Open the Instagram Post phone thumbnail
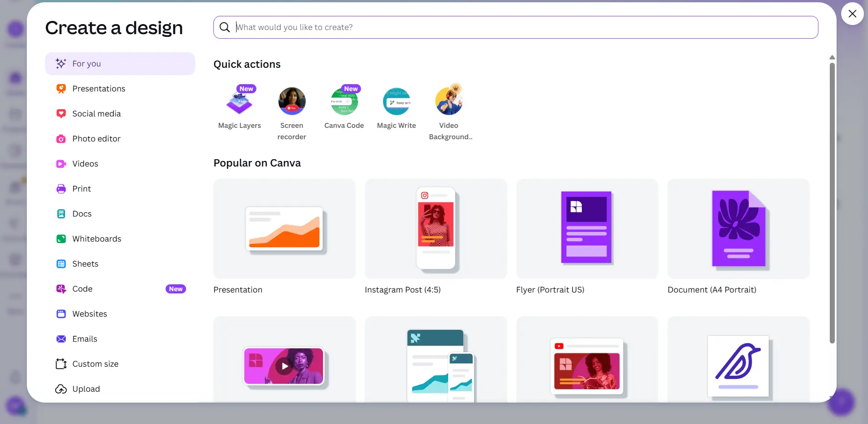 [436, 229]
